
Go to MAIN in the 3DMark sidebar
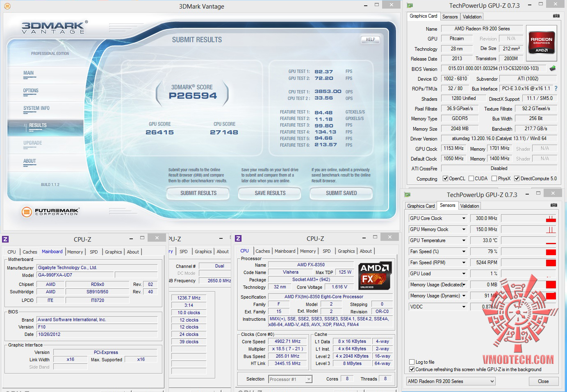click(29, 73)
